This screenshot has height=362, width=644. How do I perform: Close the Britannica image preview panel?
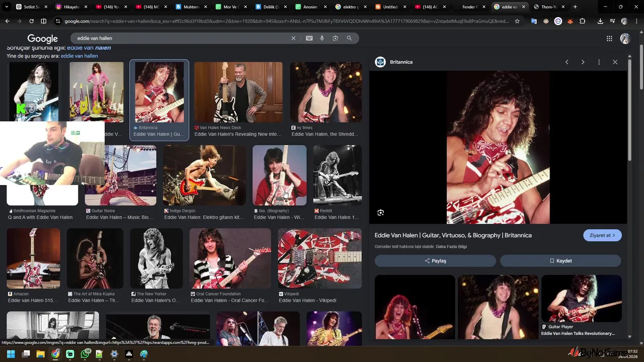tap(615, 62)
